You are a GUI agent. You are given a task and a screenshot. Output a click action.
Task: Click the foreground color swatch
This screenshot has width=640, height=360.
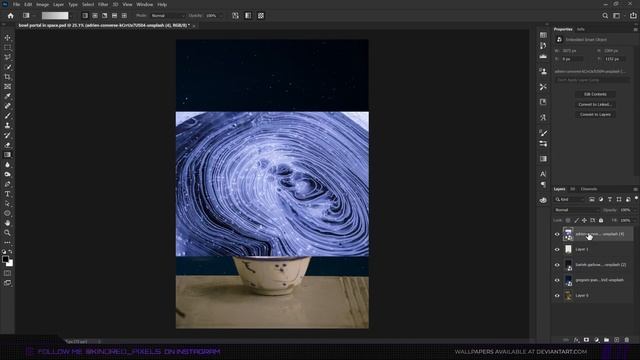[5, 259]
